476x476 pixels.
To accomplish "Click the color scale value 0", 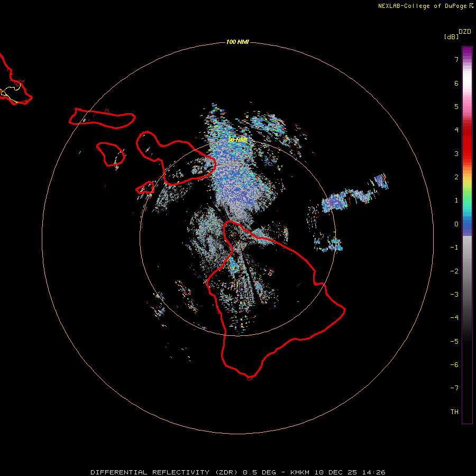I will tap(456, 224).
